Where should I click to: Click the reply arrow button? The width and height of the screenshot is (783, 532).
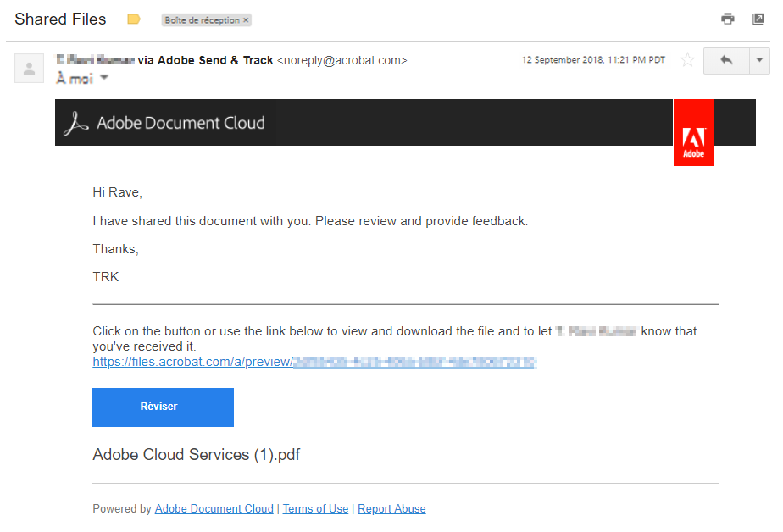(725, 61)
